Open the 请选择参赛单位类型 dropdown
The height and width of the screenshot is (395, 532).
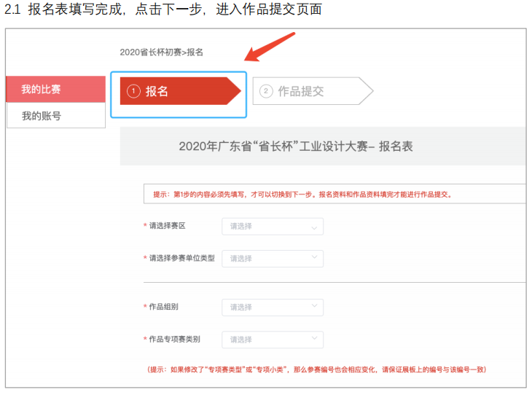(x=273, y=259)
